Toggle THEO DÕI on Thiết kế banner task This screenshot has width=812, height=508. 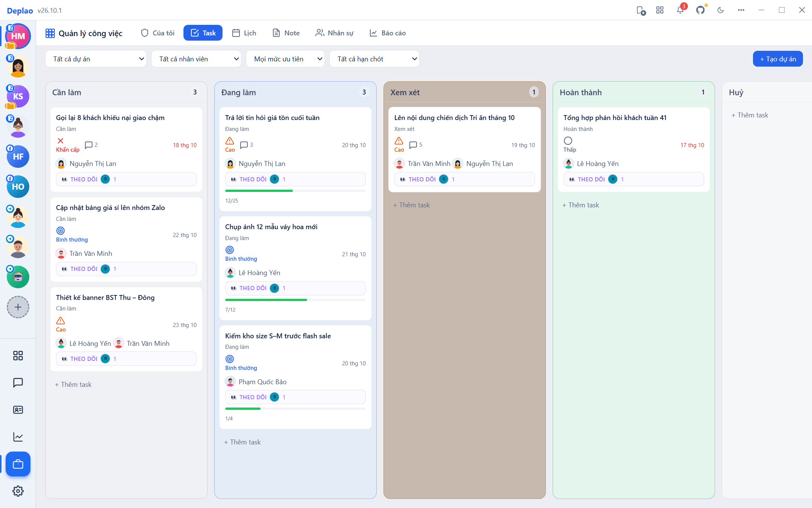[x=126, y=359]
